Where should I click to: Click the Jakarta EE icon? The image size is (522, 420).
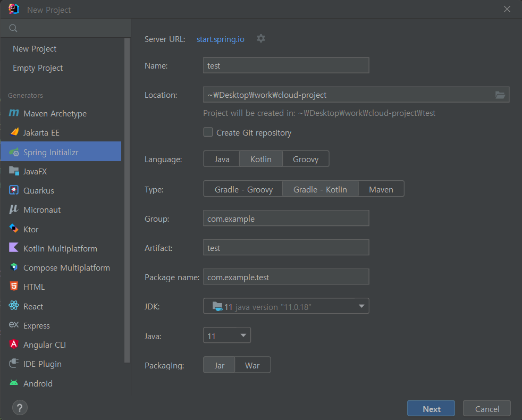(x=14, y=132)
